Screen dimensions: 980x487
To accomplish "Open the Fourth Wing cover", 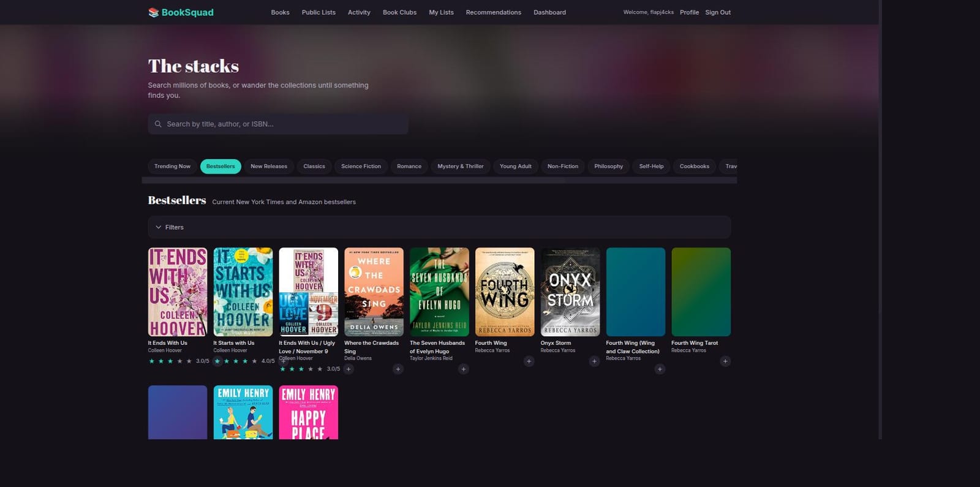I will (x=505, y=292).
